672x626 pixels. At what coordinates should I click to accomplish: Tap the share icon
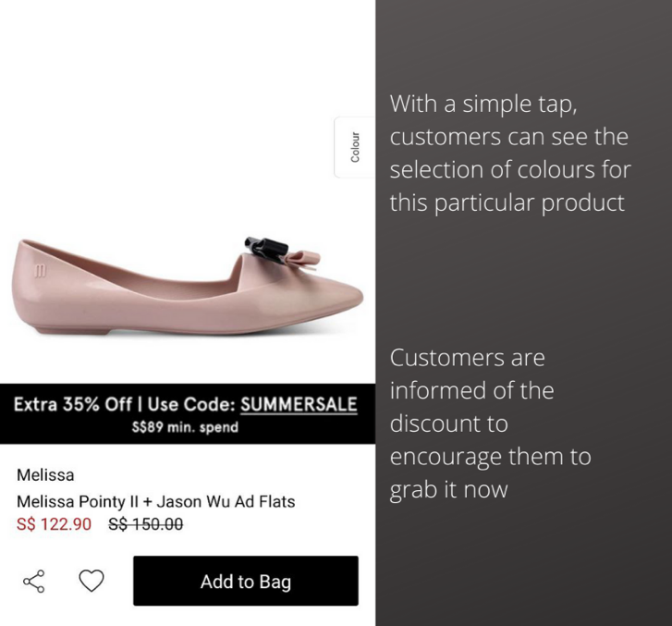(34, 582)
